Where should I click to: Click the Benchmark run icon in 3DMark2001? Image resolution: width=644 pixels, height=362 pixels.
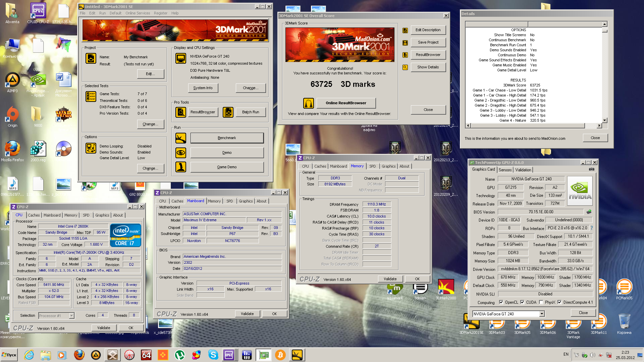tap(180, 138)
